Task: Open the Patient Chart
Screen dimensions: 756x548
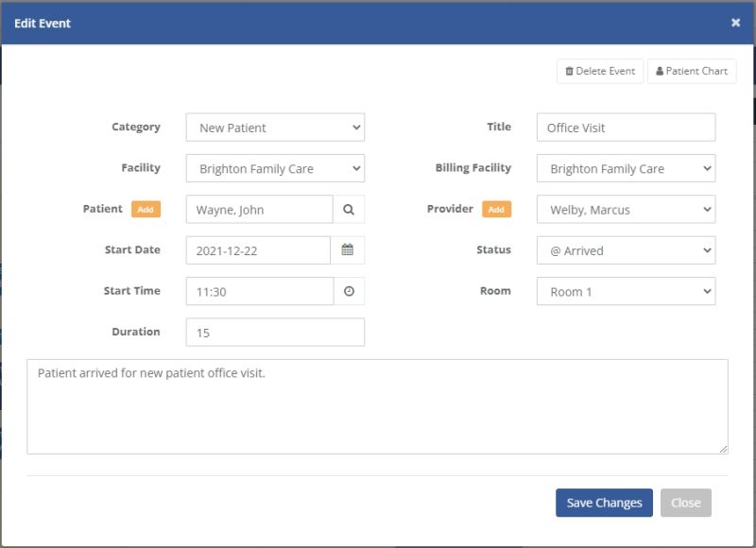Action: coord(692,71)
